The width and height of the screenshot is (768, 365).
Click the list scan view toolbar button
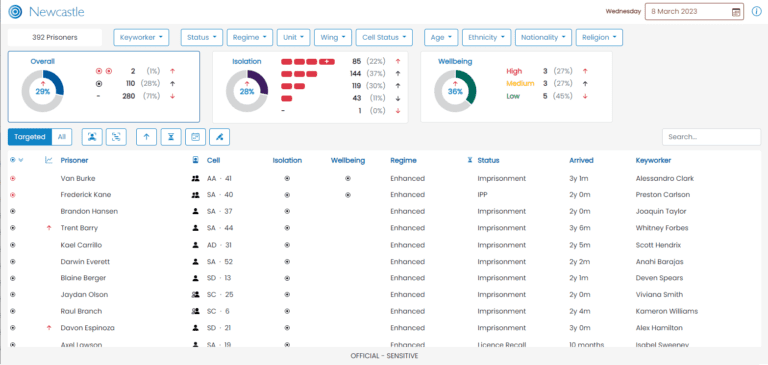pyautogui.click(x=116, y=137)
